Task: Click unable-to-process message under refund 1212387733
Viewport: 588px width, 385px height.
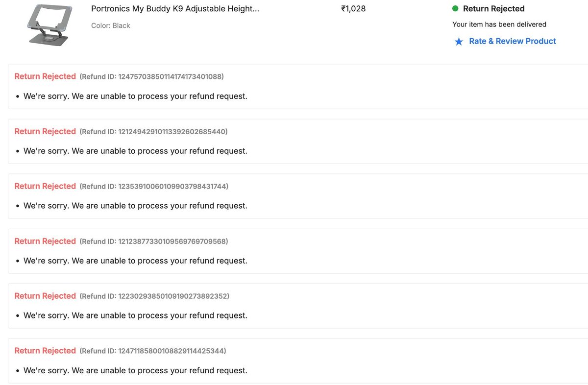Action: [x=135, y=261]
